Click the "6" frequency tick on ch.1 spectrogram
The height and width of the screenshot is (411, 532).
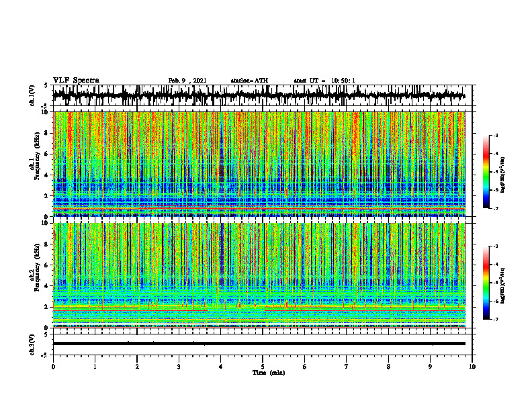(x=48, y=154)
